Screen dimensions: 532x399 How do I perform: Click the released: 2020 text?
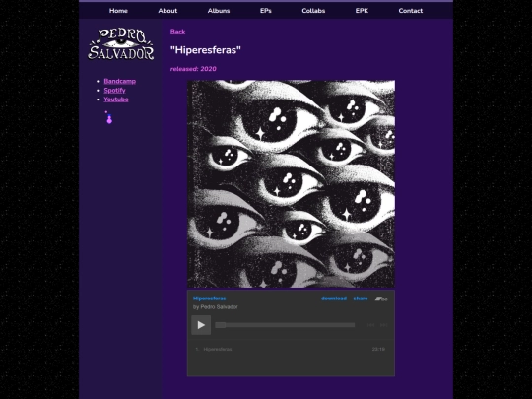(x=193, y=69)
